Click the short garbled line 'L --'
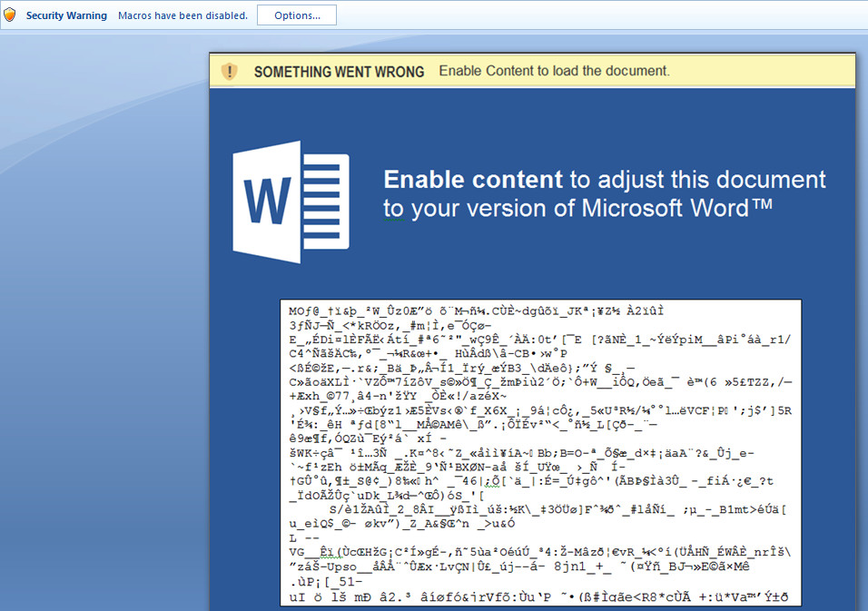Screen dimensions: 868x611 pyautogui.click(x=304, y=538)
